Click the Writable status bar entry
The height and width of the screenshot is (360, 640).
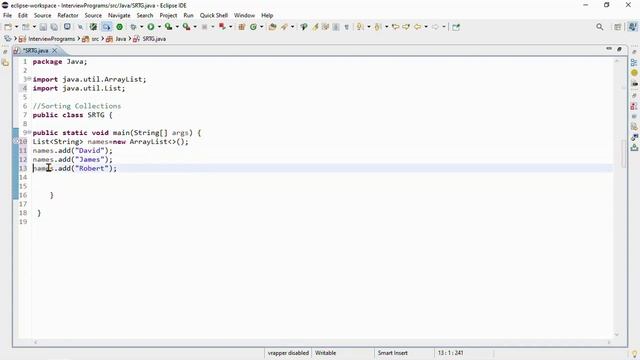[325, 353]
